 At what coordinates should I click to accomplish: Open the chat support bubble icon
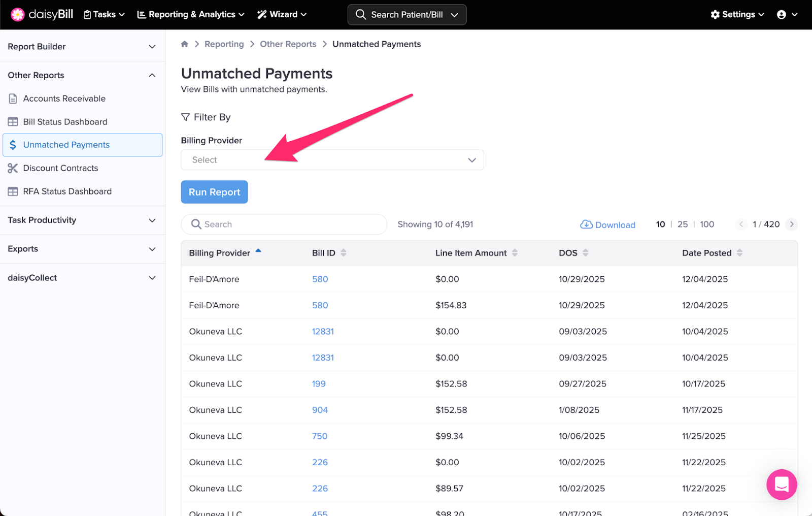coord(782,485)
